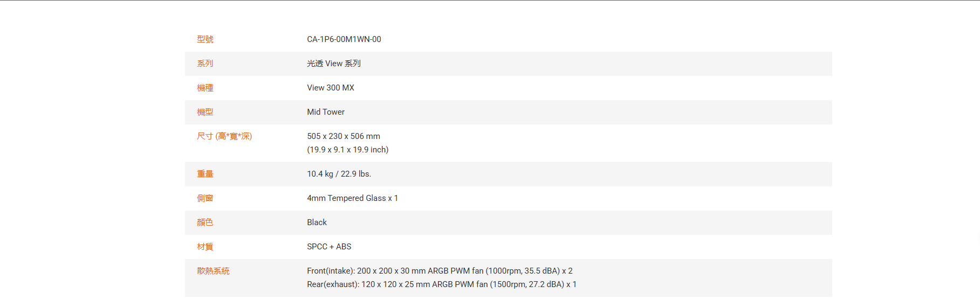Select the 10.4 kg / 22.9 lbs. value

coord(339,174)
